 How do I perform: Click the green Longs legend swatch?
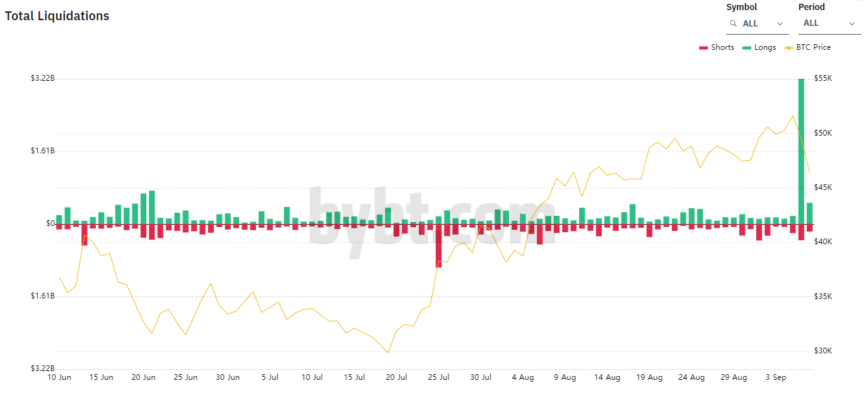(x=747, y=47)
